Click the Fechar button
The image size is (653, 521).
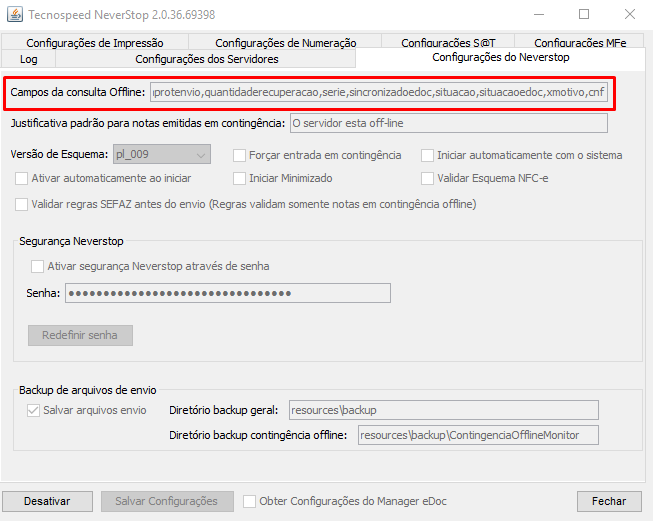click(x=609, y=501)
